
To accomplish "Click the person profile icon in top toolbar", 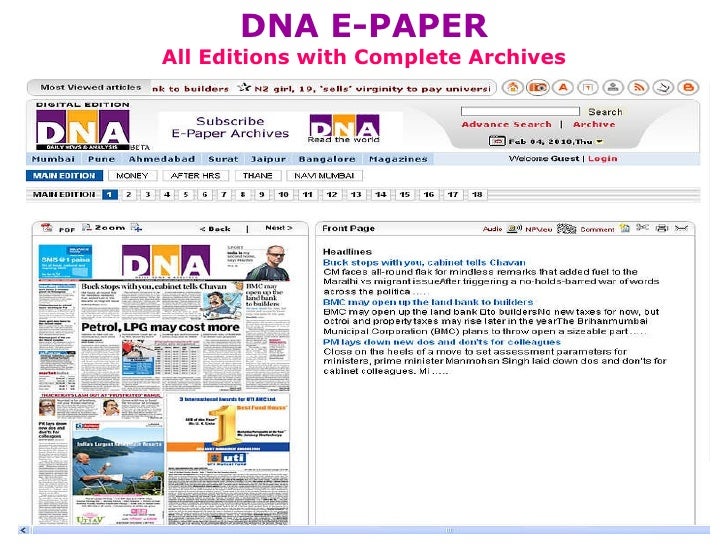I will pos(613,87).
